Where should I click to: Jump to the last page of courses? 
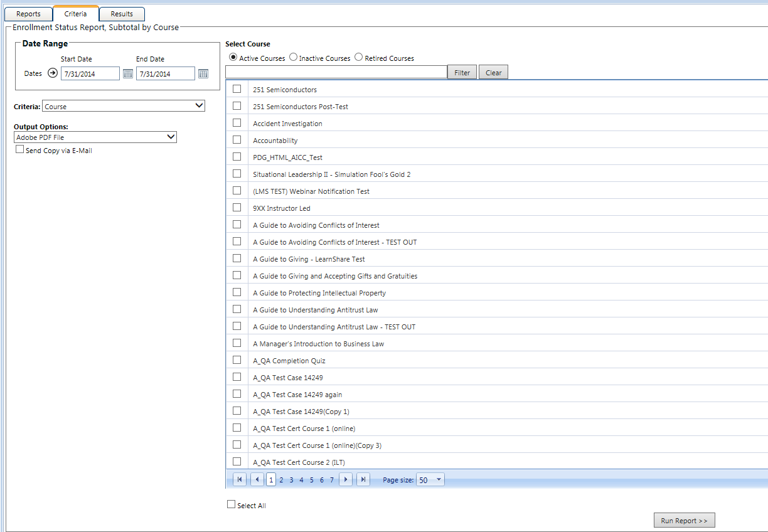coord(363,480)
